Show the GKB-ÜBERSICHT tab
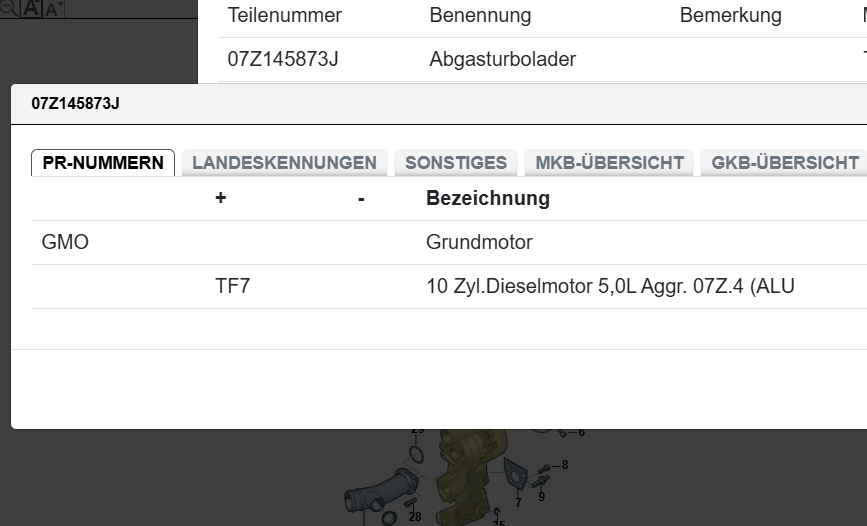Image resolution: width=867 pixels, height=526 pixels. tap(785, 163)
